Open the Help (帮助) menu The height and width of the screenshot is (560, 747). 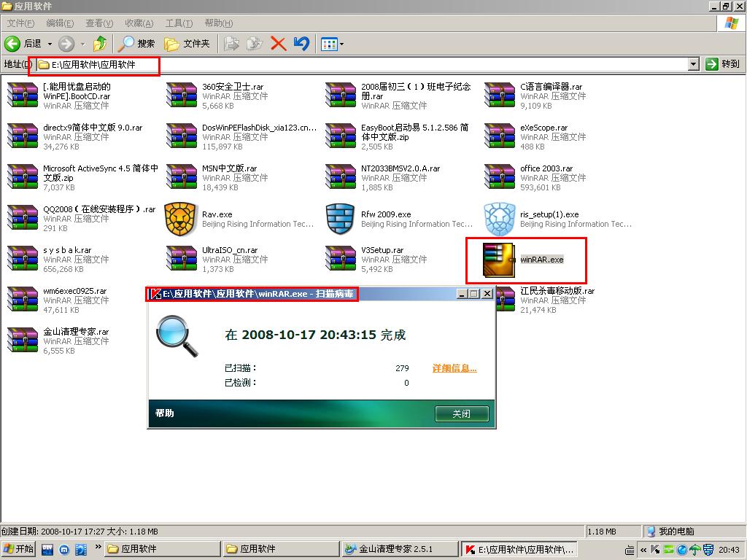tap(218, 23)
